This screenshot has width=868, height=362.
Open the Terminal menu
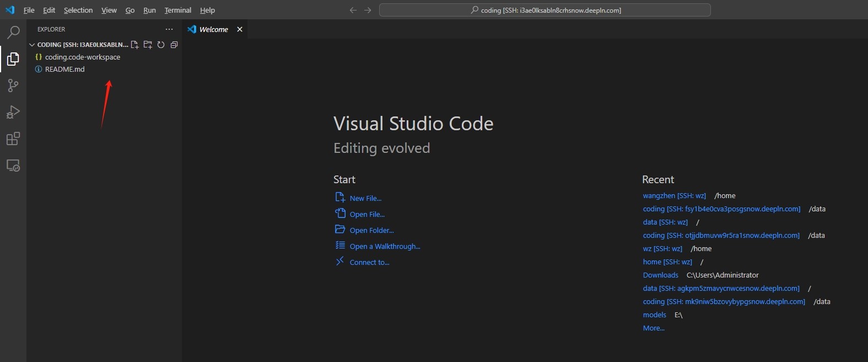(x=178, y=10)
